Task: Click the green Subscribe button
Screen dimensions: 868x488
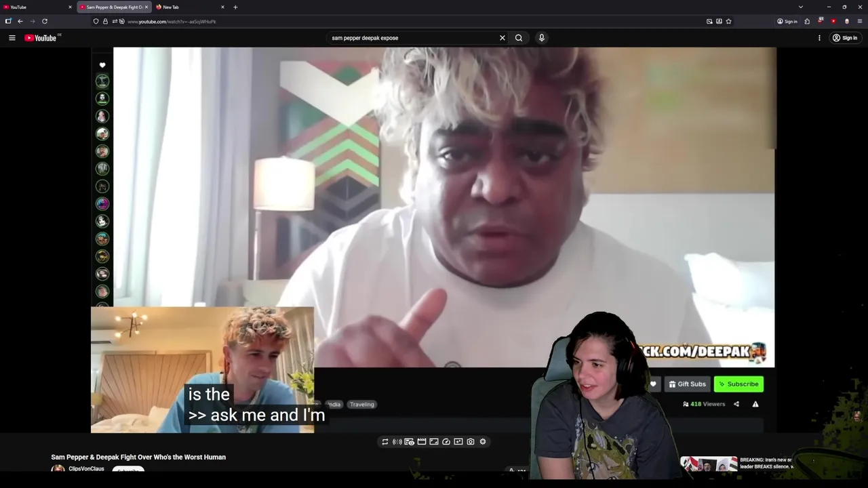Action: pyautogui.click(x=738, y=384)
